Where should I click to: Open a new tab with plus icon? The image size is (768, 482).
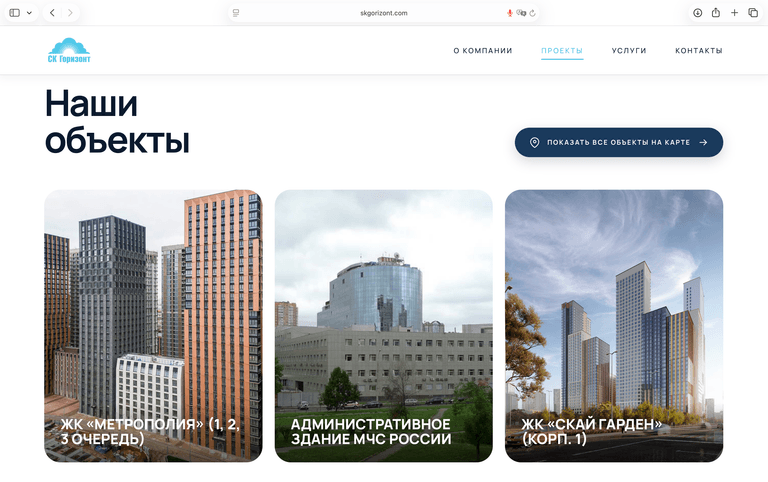[734, 13]
